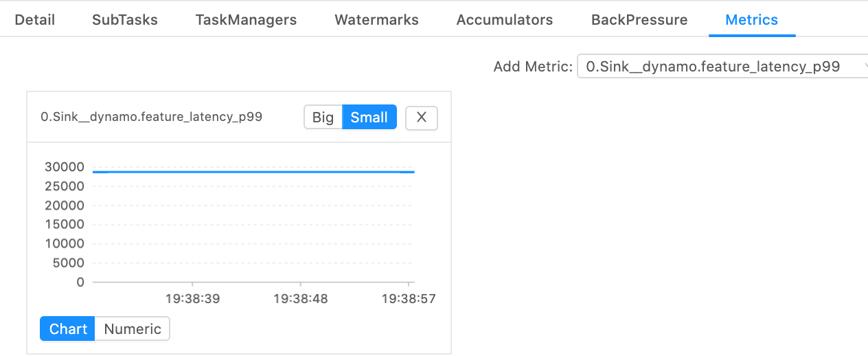Screen dimensions: 868x356
Task: Switch metric view to Chart
Action: click(68, 329)
